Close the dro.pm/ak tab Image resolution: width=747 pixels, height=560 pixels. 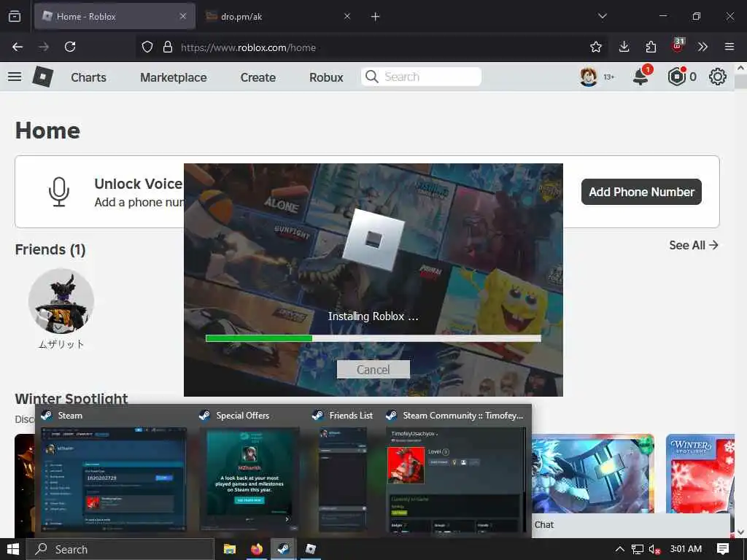(x=347, y=16)
